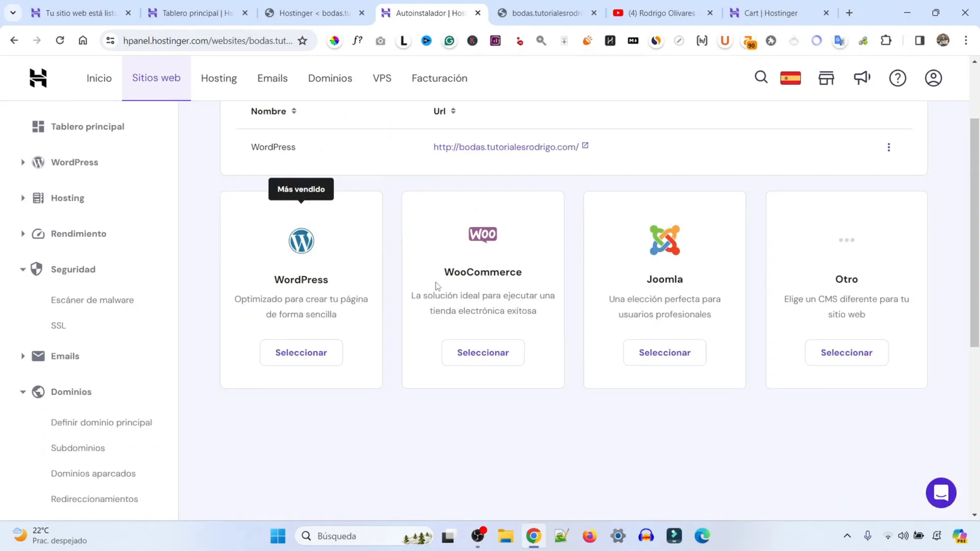This screenshot has width=980, height=551.
Task: Click the external link icon beside the URL
Action: coord(585,146)
